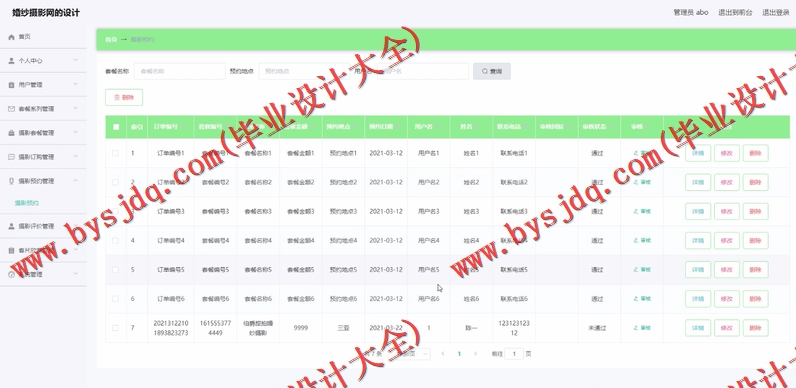Viewport: 796px width, 388px height.
Task: Expand the 系统管理 menu chevron
Action: (x=76, y=274)
